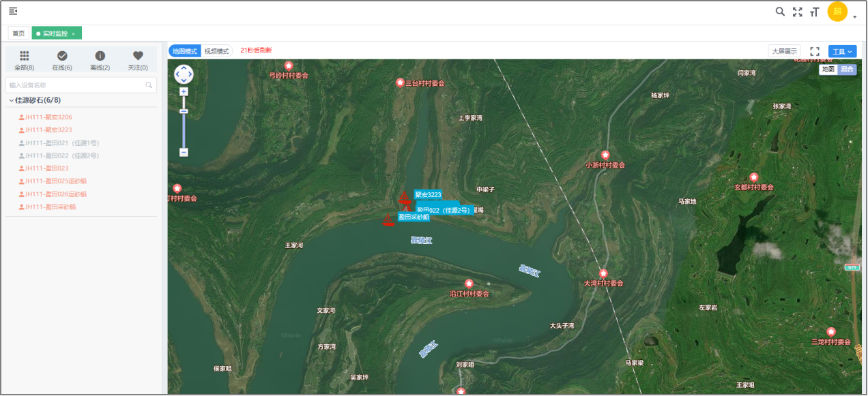
Task: Open the user account dropdown arrow
Action: [x=855, y=16]
